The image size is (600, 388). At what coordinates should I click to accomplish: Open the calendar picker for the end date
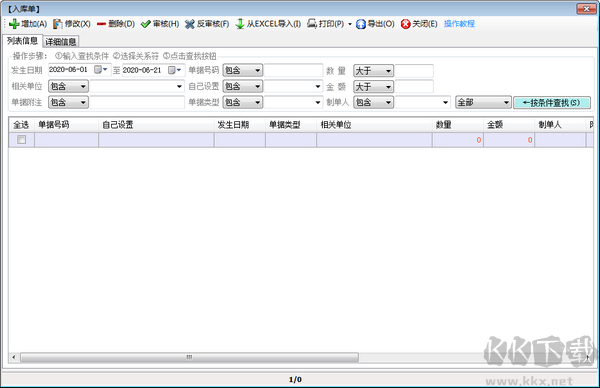pos(174,70)
